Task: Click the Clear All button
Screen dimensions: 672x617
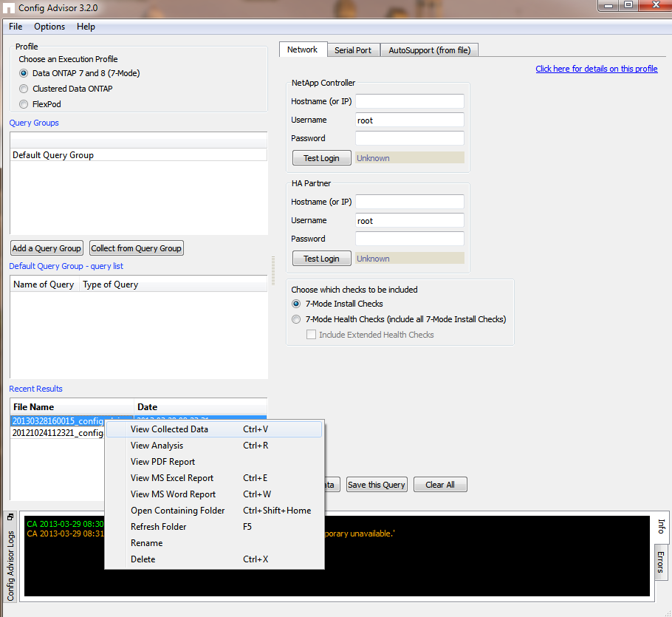Action: click(440, 485)
